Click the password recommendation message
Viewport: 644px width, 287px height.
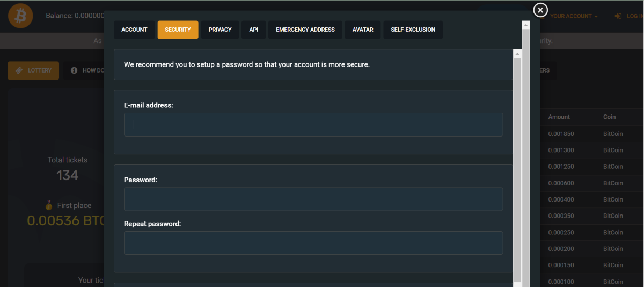tap(247, 64)
